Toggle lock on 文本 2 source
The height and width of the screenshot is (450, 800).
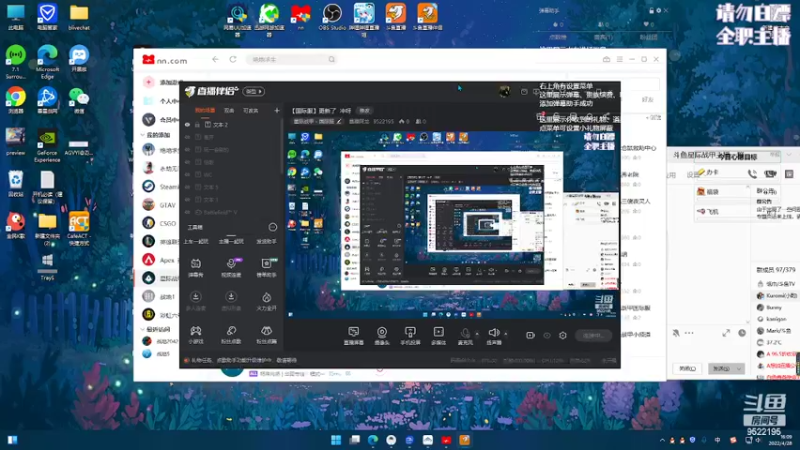point(197,124)
